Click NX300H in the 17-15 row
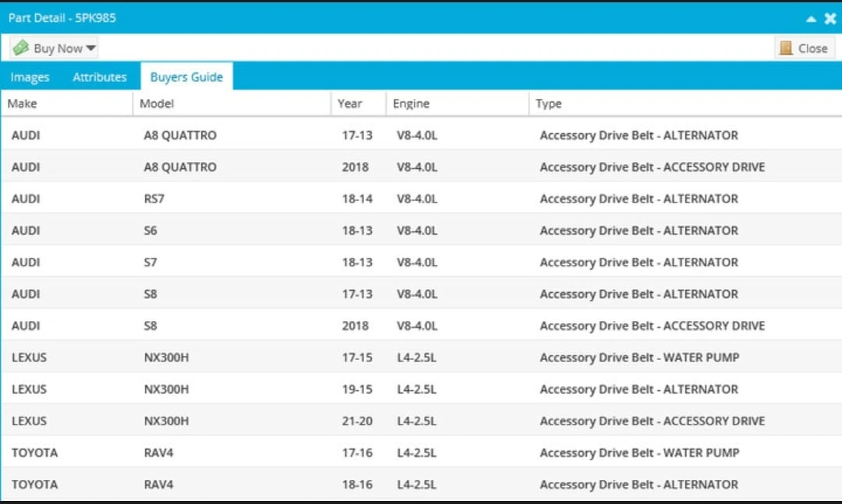The width and height of the screenshot is (842, 504). pyautogui.click(x=167, y=357)
